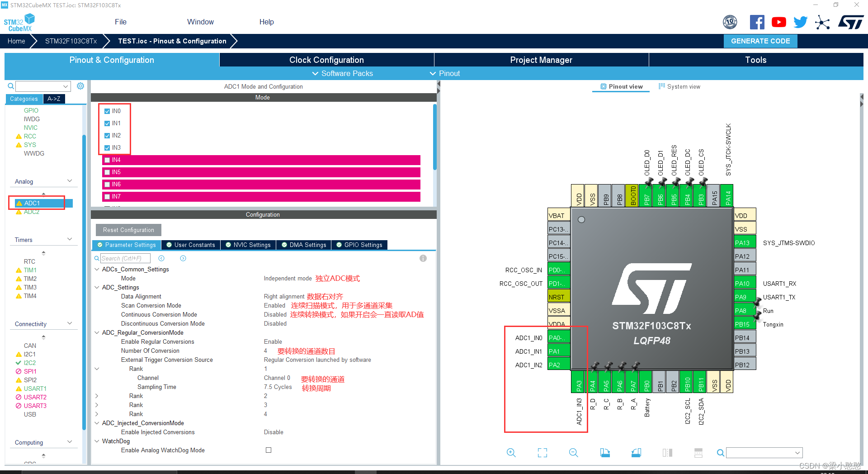The width and height of the screenshot is (868, 474).
Task: Check the IN7 channel checkbox
Action: [107, 197]
